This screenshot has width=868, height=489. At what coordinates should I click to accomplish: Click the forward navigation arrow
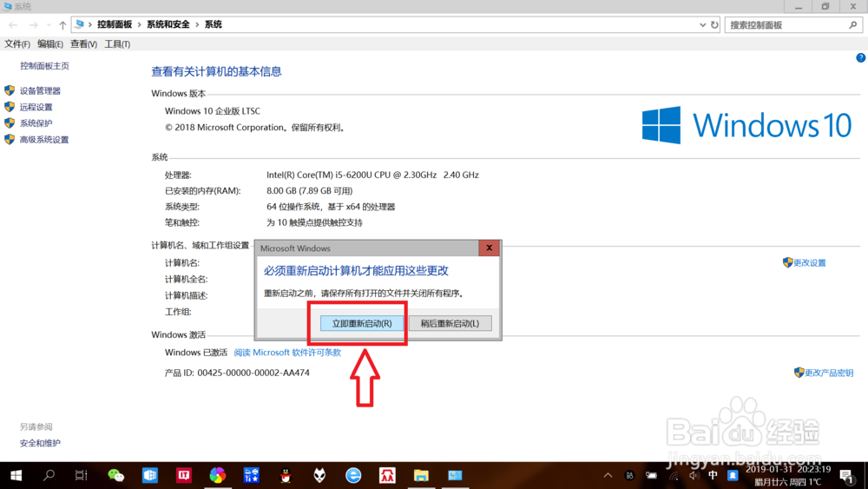click(34, 25)
